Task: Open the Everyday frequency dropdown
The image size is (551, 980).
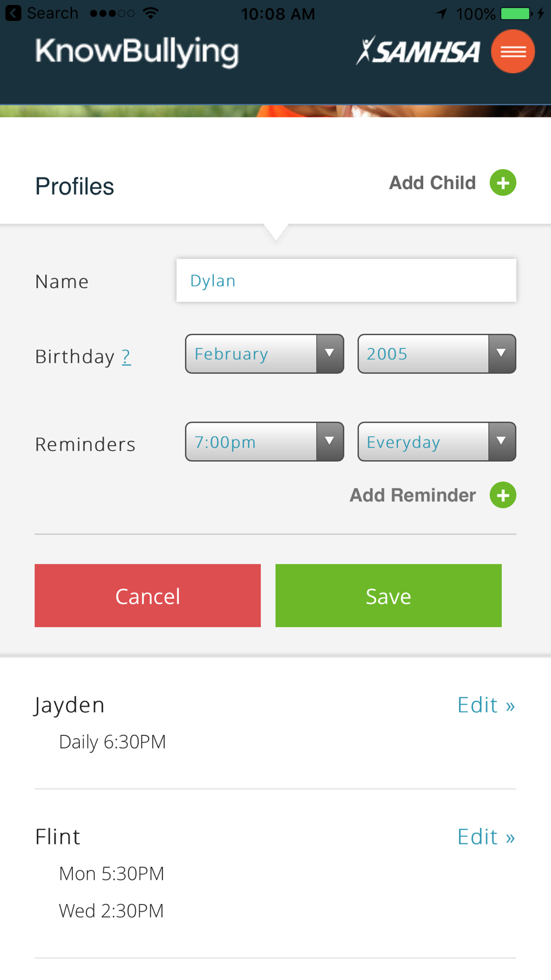Action: [x=437, y=441]
